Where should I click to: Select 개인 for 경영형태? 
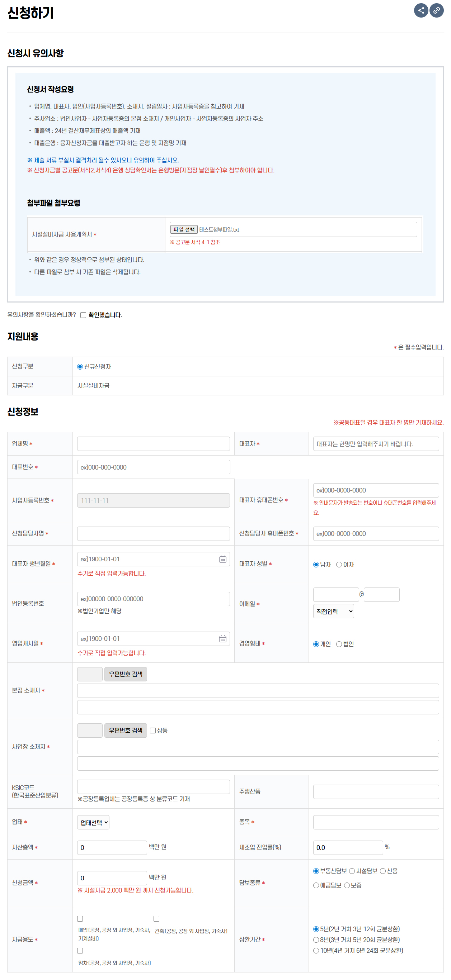click(316, 644)
